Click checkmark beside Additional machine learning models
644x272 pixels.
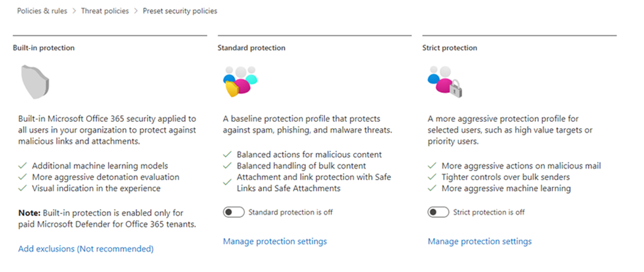click(x=23, y=166)
